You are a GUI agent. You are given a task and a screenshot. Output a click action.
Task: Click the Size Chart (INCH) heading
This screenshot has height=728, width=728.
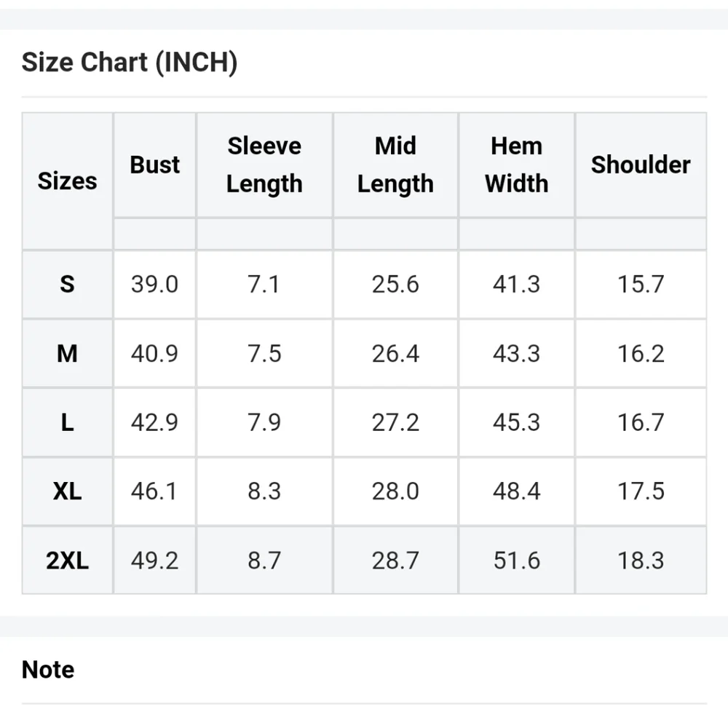point(130,63)
